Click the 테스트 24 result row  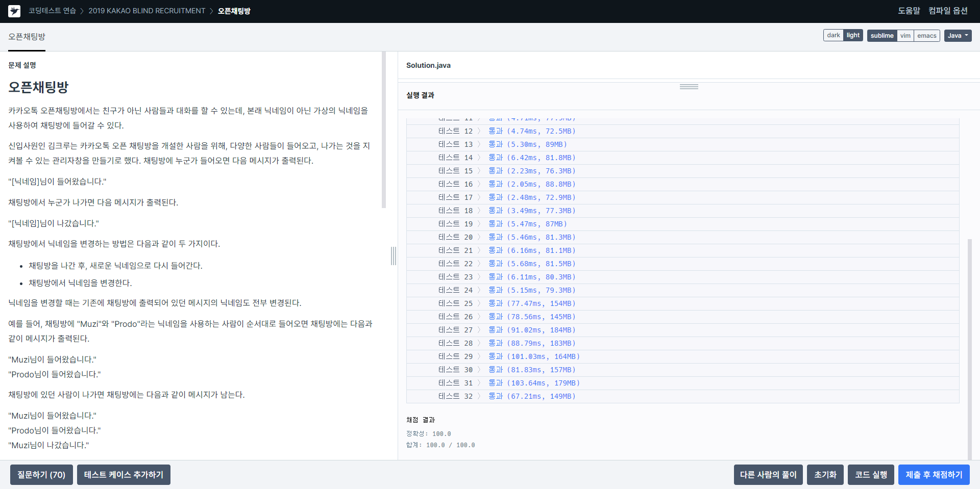tap(683, 290)
